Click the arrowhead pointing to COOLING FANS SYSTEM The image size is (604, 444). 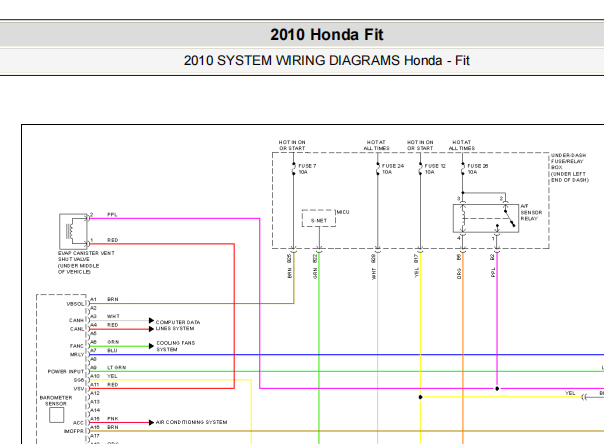pyautogui.click(x=151, y=346)
